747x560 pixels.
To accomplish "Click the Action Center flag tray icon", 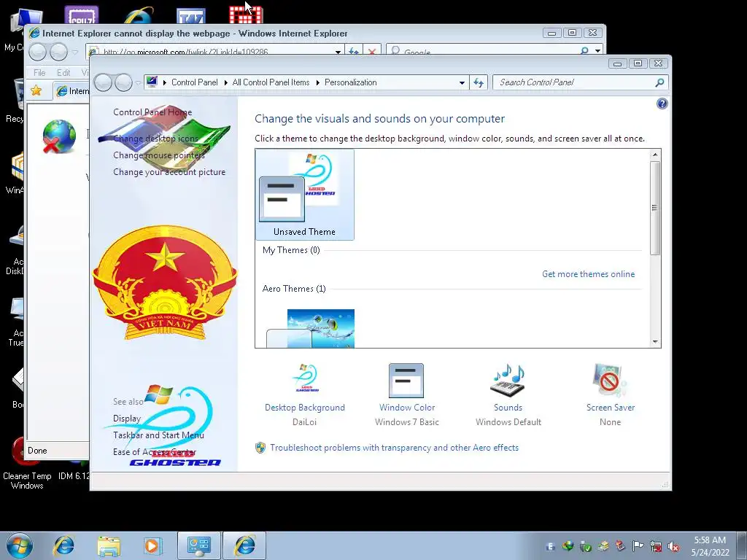I will 638,546.
